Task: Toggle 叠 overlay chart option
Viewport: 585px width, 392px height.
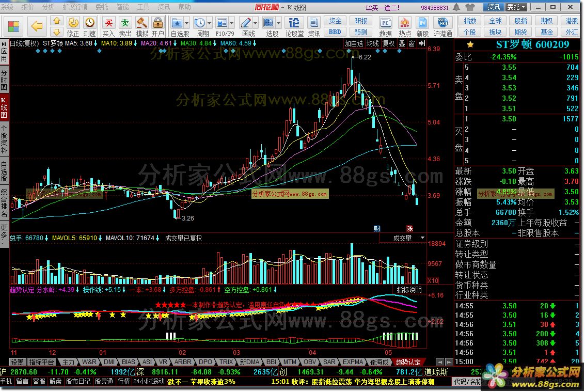Action: point(402,43)
